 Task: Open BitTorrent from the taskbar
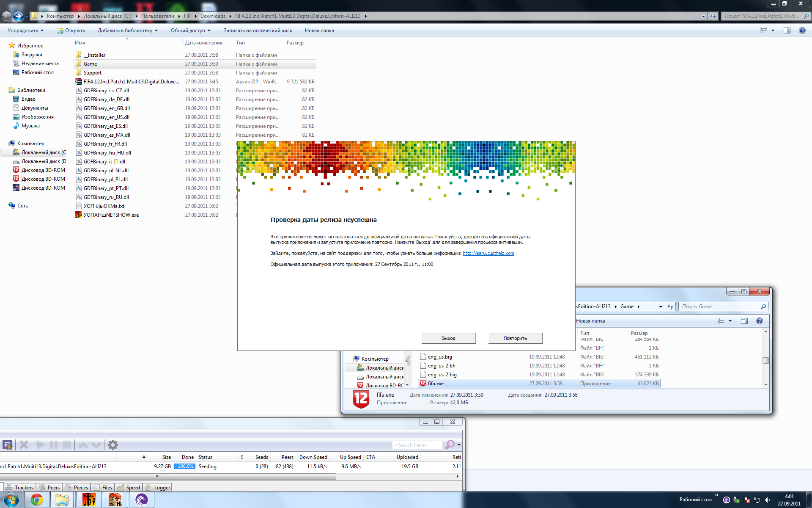pyautogui.click(x=142, y=500)
